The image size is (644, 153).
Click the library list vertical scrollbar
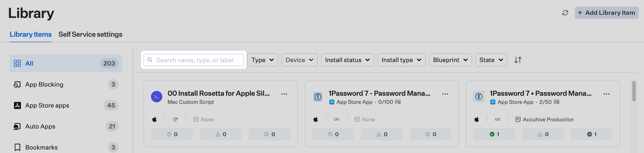(x=634, y=91)
